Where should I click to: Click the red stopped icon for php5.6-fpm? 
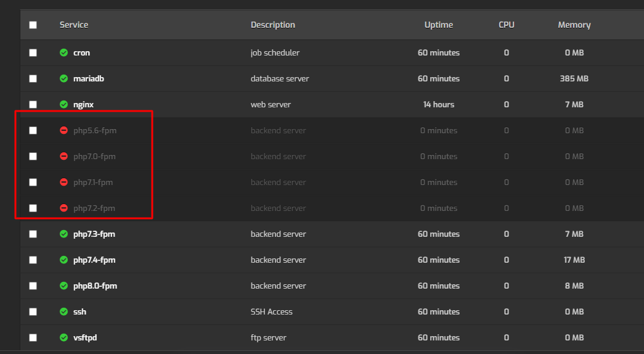[63, 130]
